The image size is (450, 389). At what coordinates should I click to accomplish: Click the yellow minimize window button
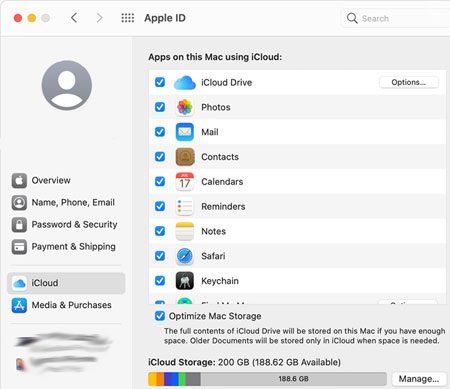(x=32, y=18)
